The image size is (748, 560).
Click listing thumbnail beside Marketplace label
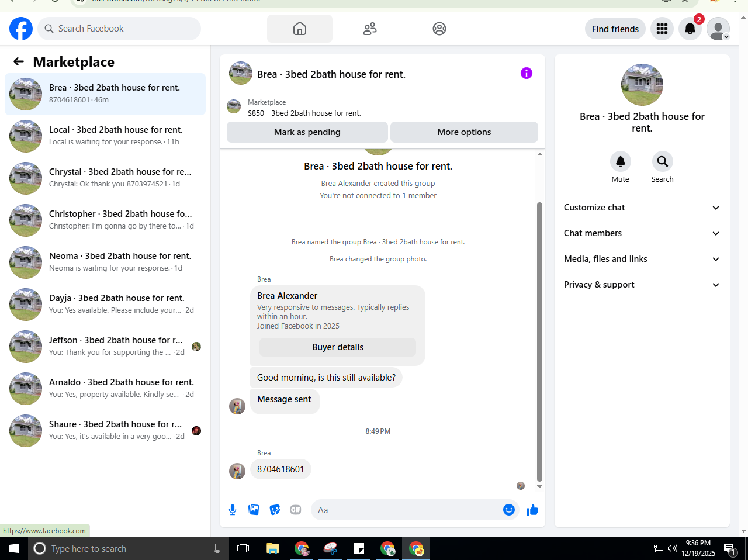point(234,106)
